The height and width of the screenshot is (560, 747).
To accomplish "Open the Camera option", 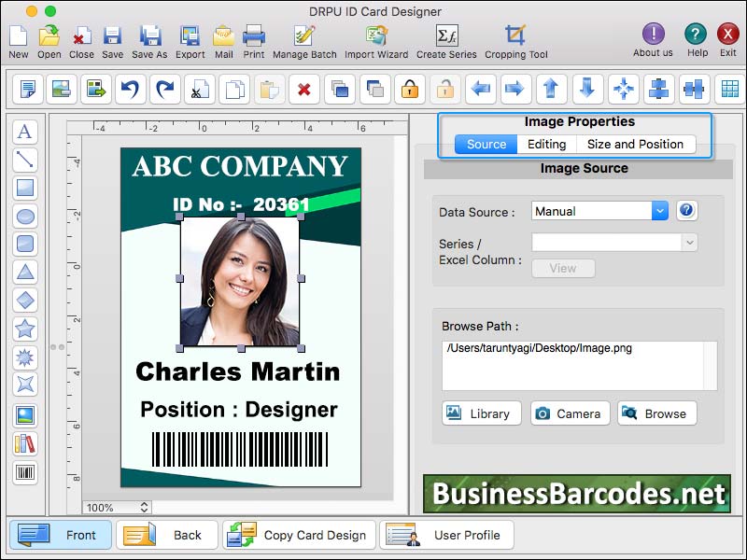I will [x=570, y=413].
